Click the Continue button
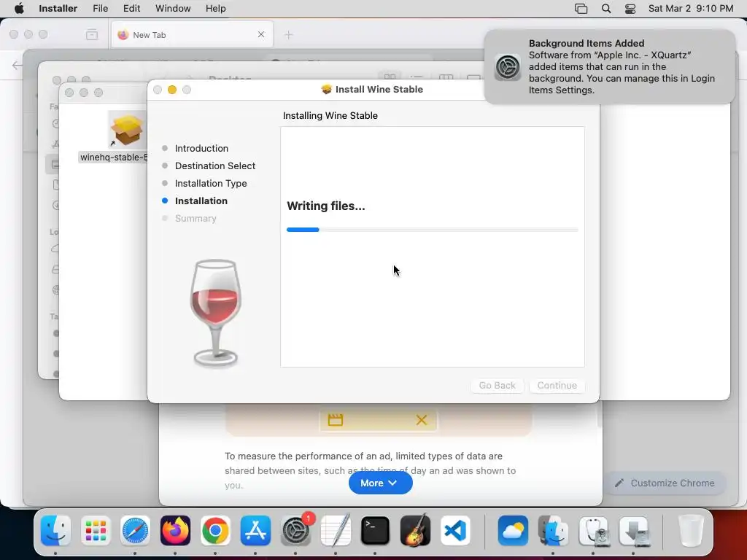The height and width of the screenshot is (560, 747). click(x=557, y=385)
